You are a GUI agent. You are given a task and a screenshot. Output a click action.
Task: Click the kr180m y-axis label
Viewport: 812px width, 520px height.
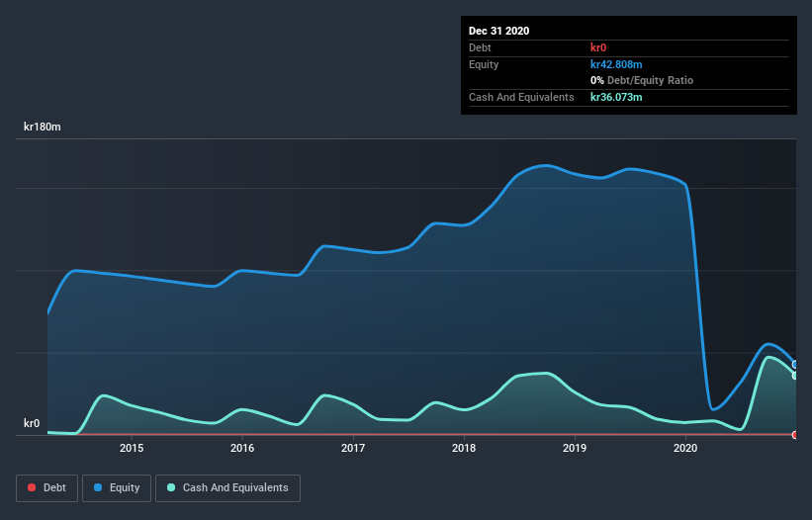43,127
